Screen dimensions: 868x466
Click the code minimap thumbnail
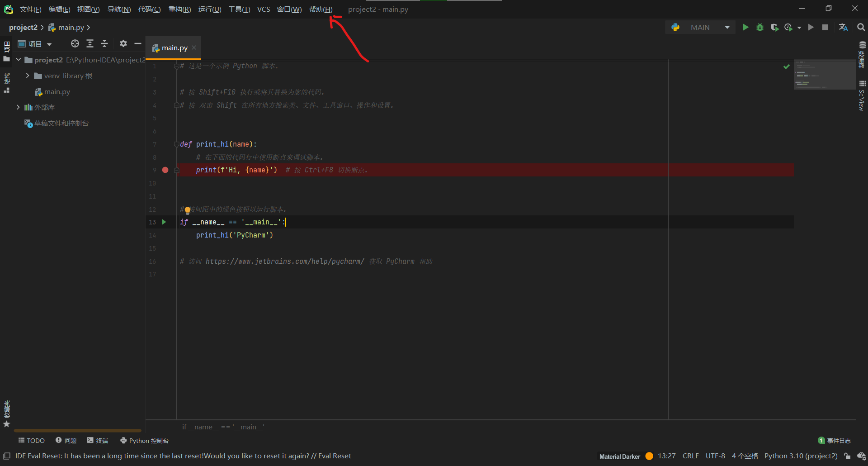(x=825, y=75)
